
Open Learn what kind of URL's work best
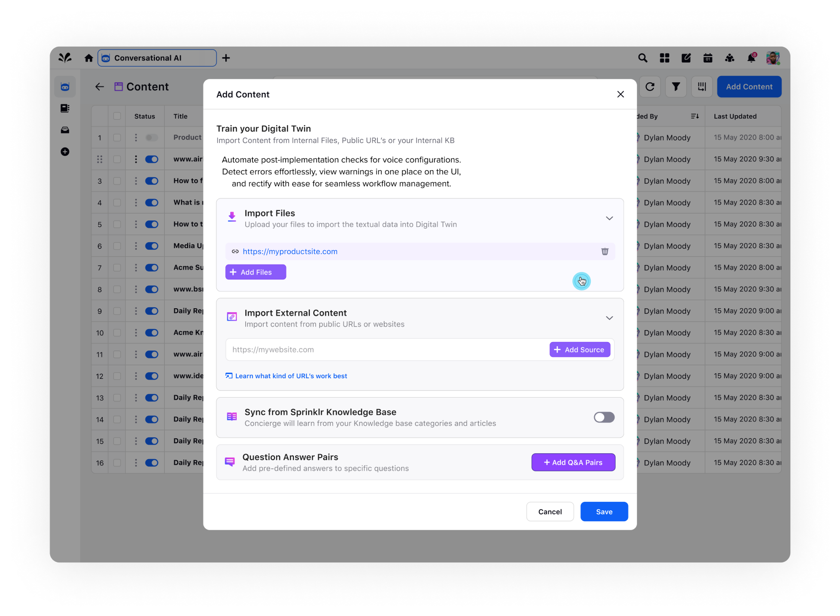click(286, 376)
